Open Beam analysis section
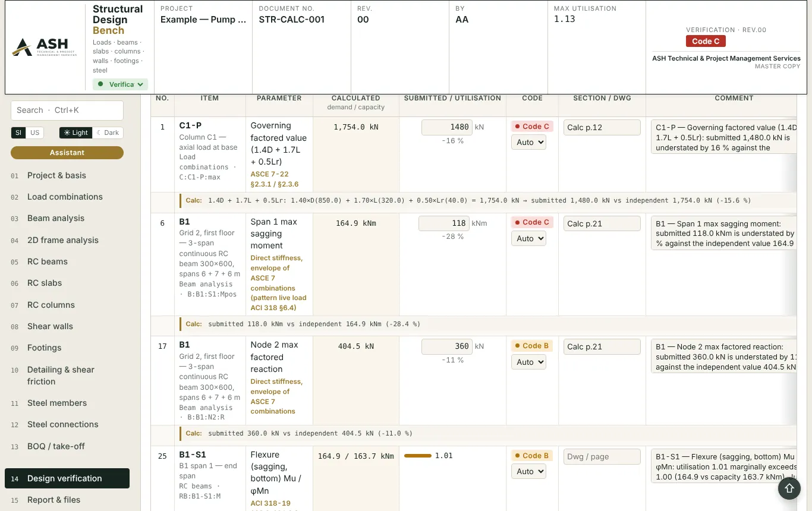812x511 pixels. point(67,218)
